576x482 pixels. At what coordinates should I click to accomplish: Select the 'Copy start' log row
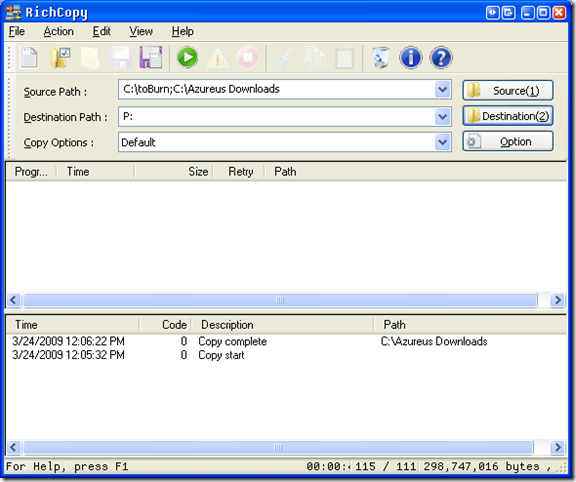coord(286,355)
